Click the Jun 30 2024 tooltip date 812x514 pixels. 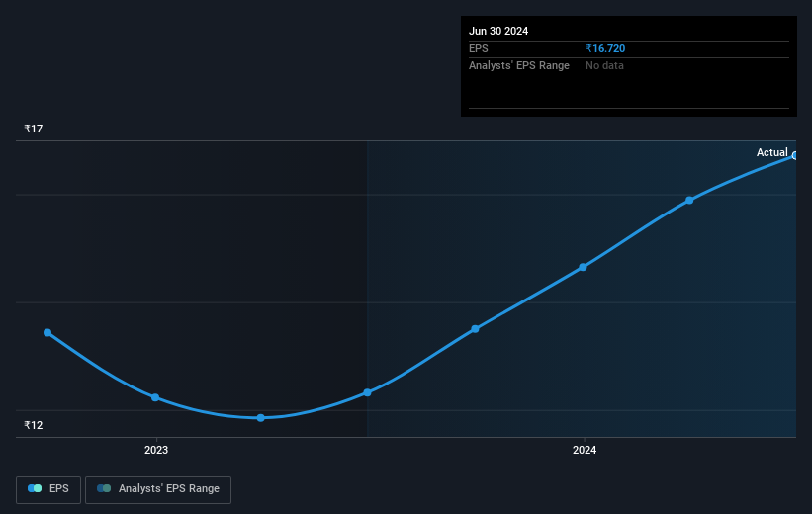(x=498, y=31)
